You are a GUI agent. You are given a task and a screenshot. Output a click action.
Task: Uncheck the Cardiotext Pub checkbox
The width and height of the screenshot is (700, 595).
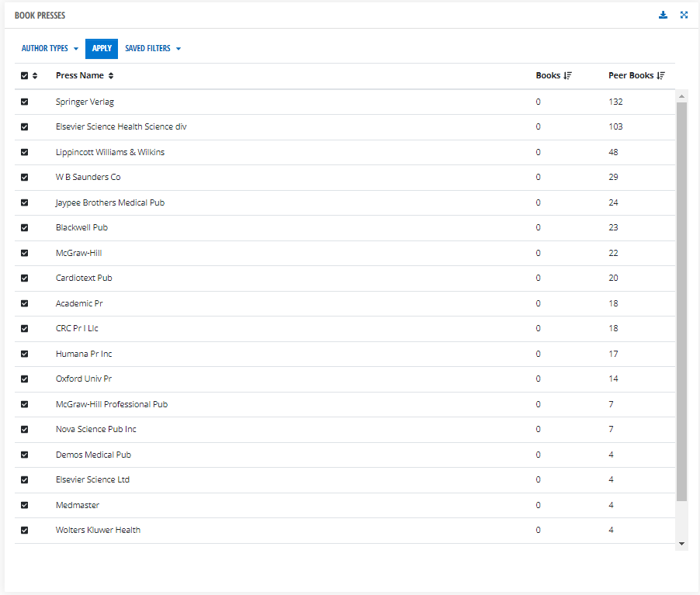(x=25, y=278)
